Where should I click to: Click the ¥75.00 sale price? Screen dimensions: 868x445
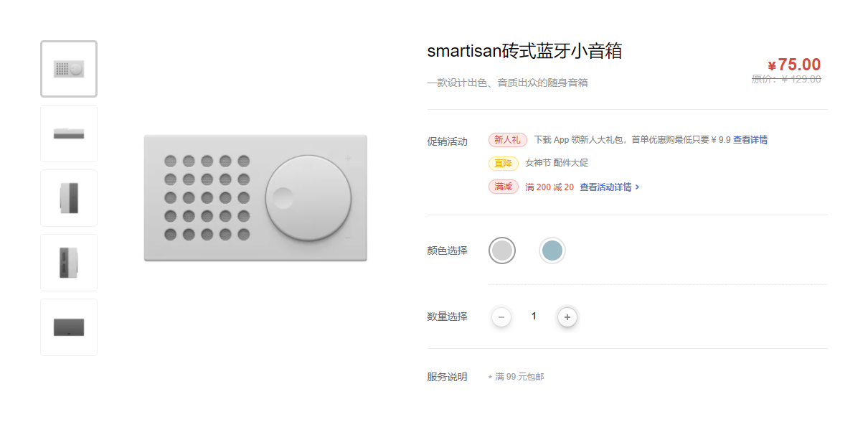794,65
